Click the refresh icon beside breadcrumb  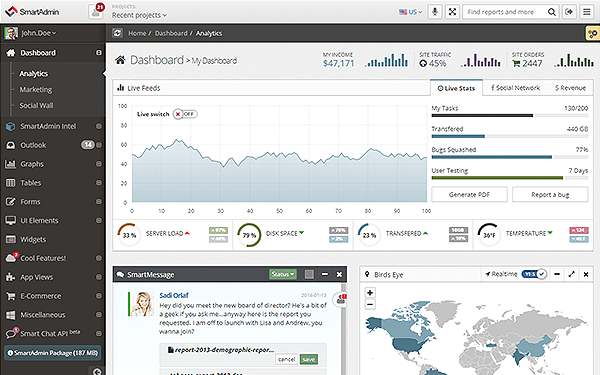(x=117, y=33)
